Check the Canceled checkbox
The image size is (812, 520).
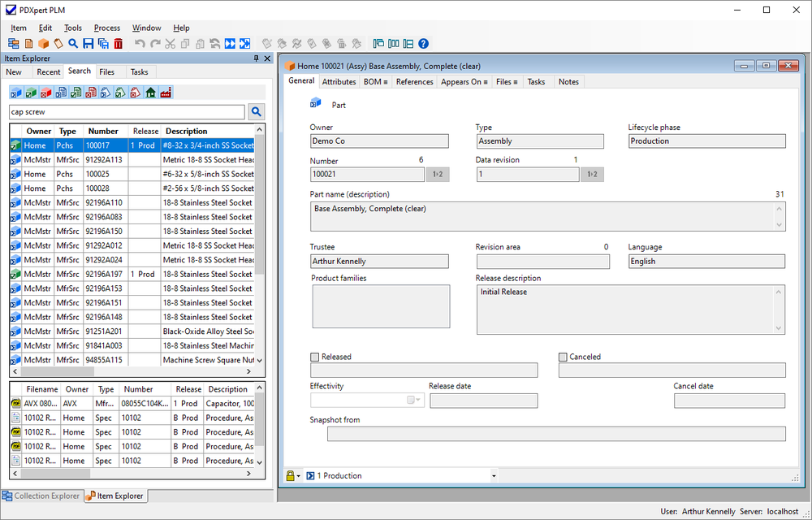563,357
